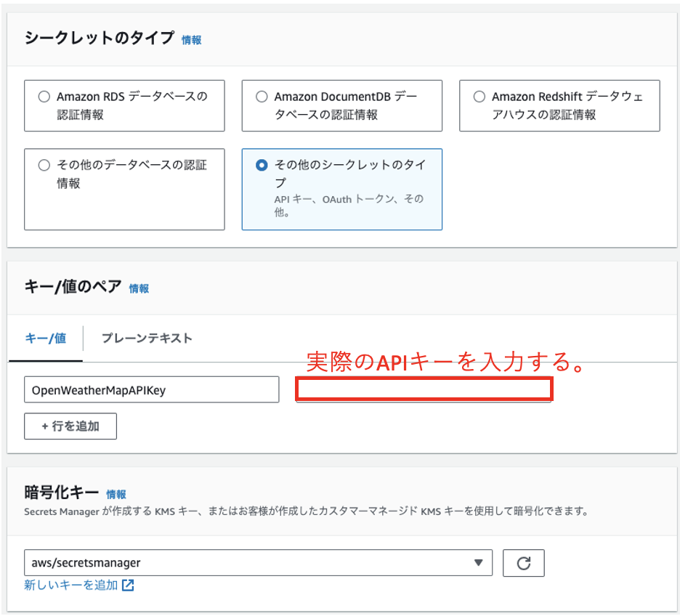680x616 pixels.
Task: Switch to the プレーンテキスト tab
Action: point(147,339)
